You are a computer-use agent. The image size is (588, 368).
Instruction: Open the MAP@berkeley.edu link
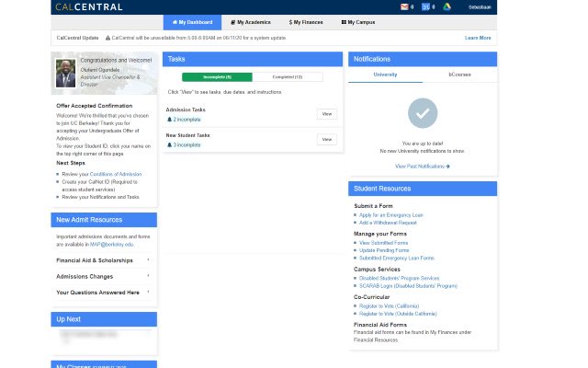(x=111, y=244)
